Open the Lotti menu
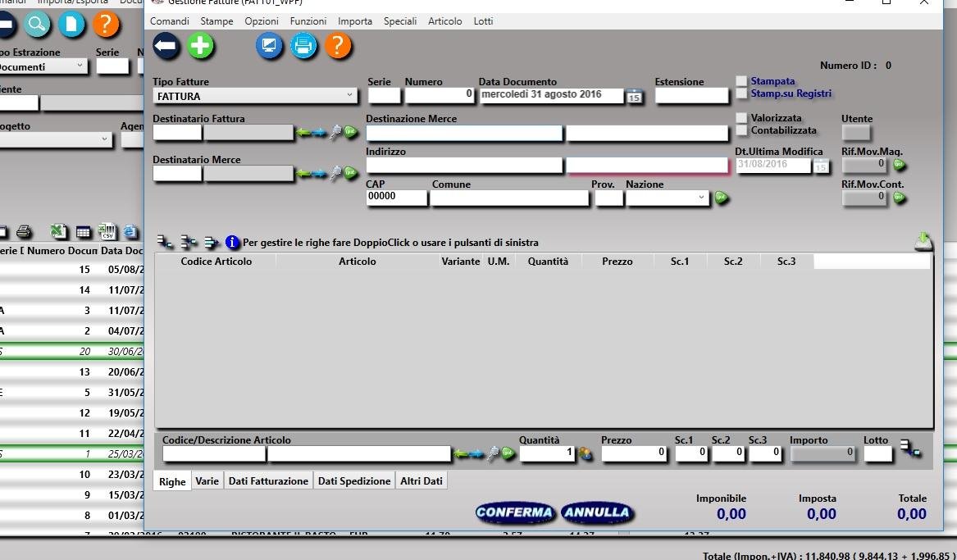 point(483,20)
